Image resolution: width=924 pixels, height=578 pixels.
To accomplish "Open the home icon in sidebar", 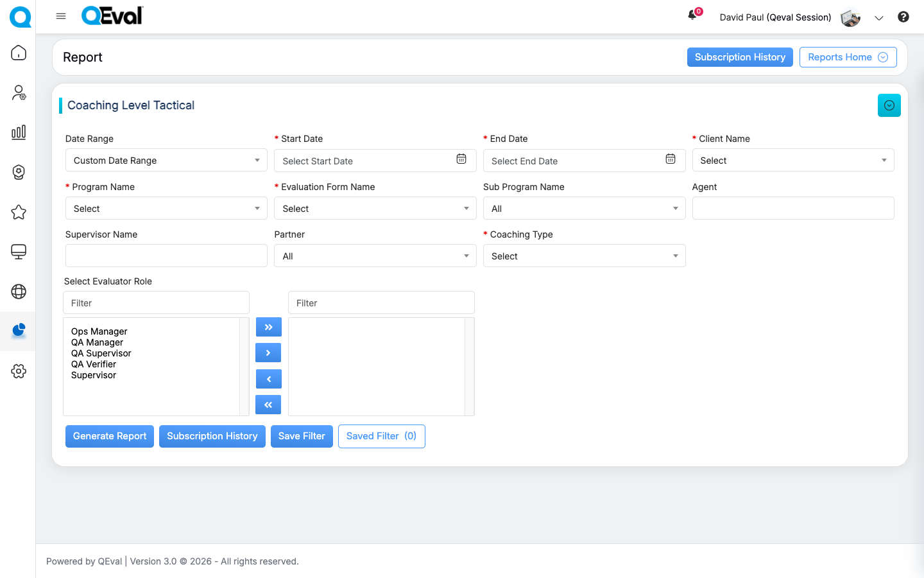I will [19, 53].
